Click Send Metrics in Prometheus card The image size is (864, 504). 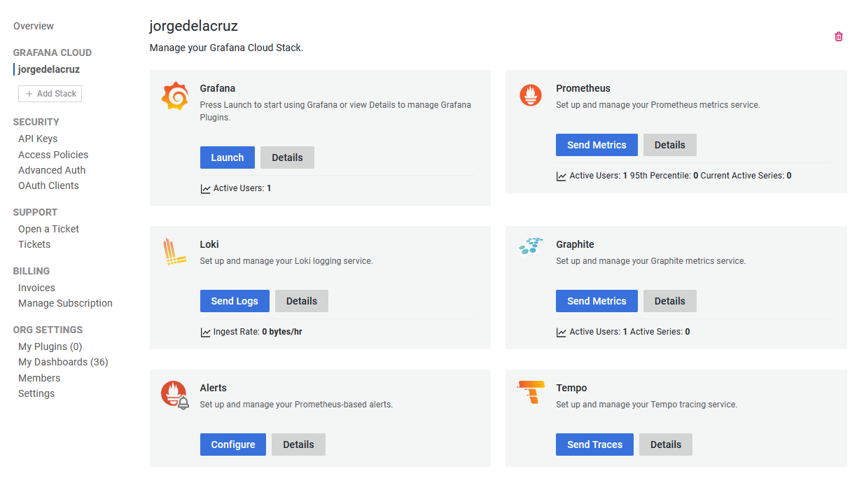pos(597,145)
